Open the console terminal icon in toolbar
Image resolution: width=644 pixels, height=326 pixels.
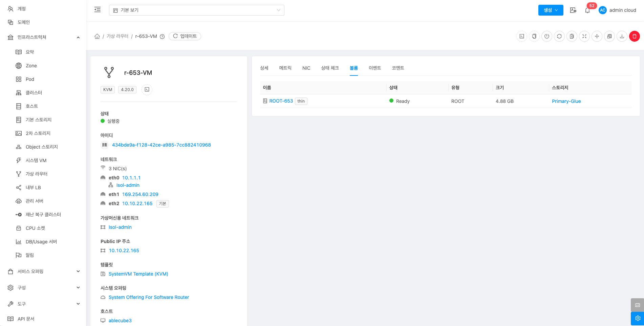[522, 36]
